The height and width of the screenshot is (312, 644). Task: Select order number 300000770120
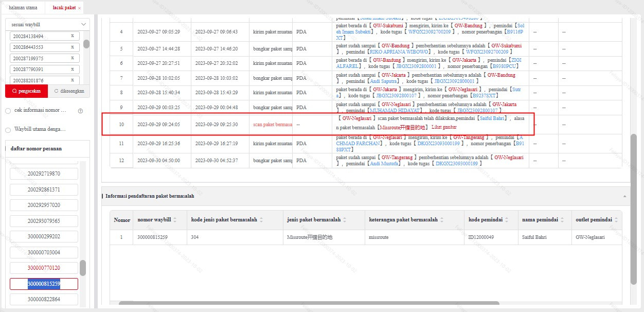click(x=44, y=268)
